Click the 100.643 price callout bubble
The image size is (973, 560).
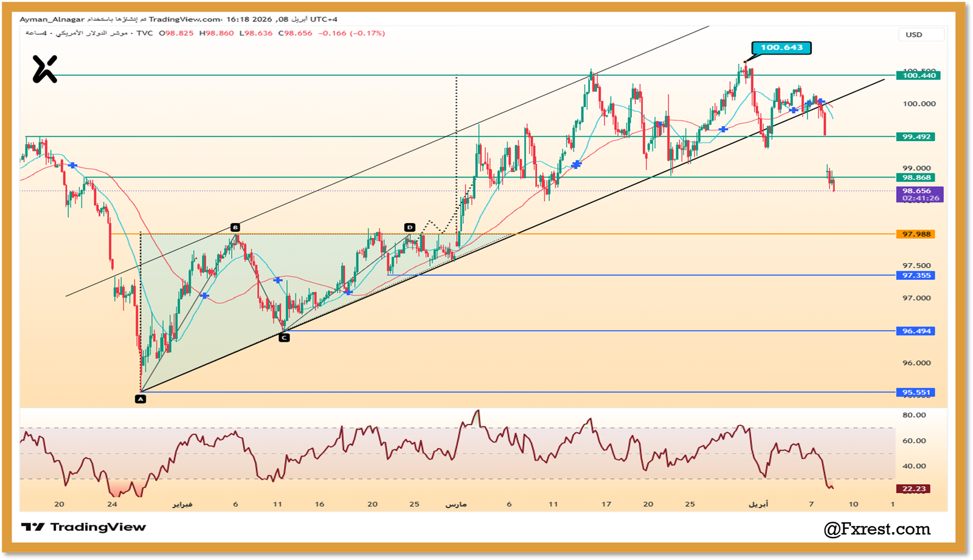(781, 47)
